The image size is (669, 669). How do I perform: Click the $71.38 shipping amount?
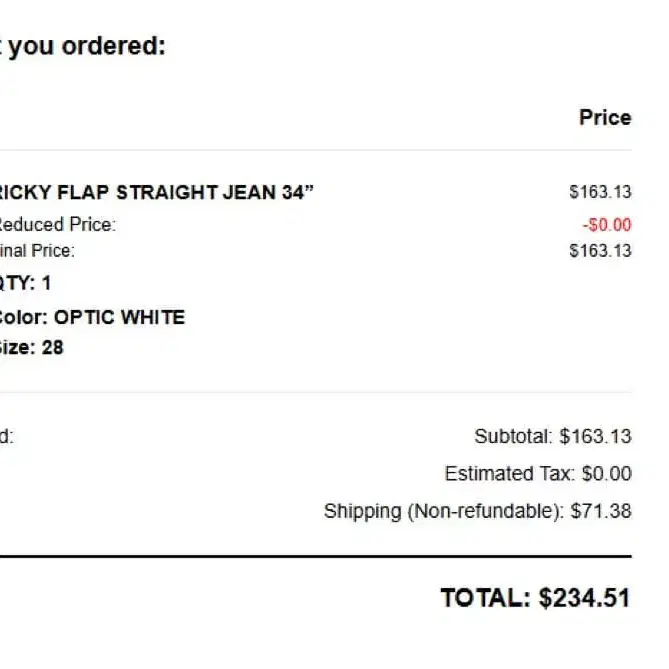[x=601, y=511]
